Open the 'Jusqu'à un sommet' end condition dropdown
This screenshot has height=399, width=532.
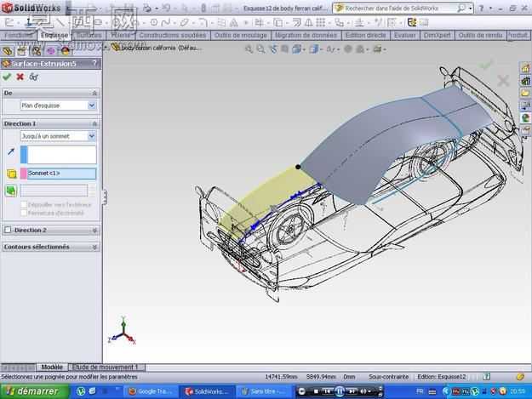(92, 136)
